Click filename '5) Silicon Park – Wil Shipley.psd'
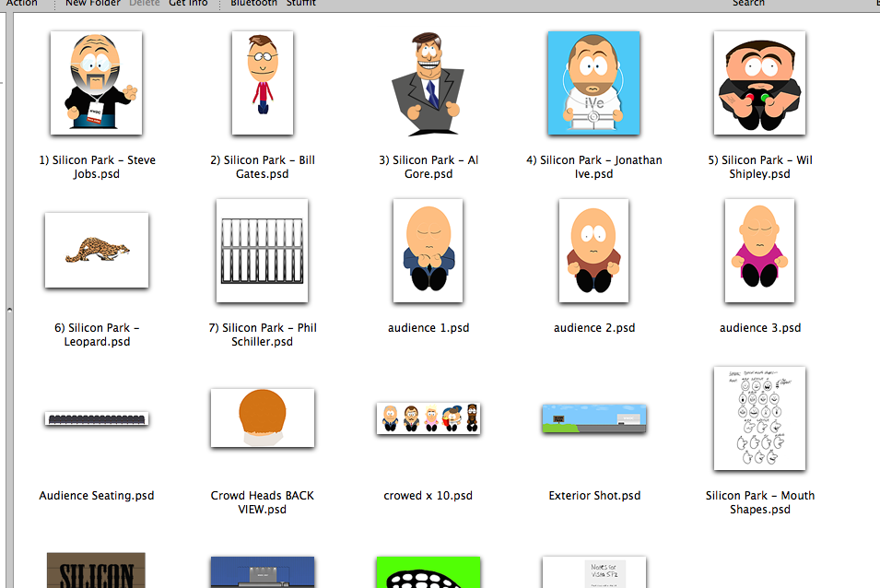 (x=760, y=167)
